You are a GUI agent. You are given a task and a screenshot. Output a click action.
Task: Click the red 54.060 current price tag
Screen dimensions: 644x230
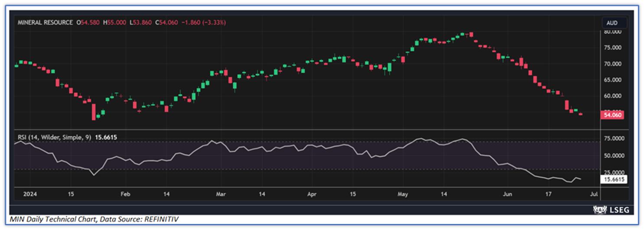(x=613, y=115)
